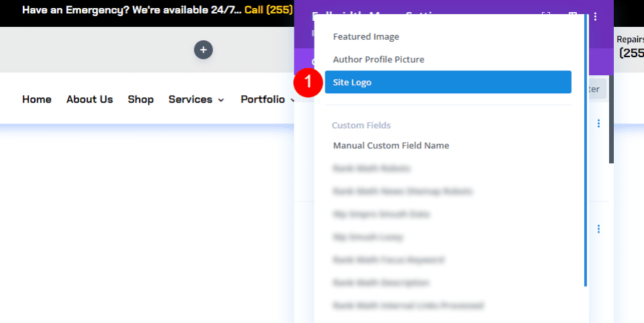Image resolution: width=644 pixels, height=323 pixels.
Task: Pick Manual Custom Field Name
Action: [391, 146]
